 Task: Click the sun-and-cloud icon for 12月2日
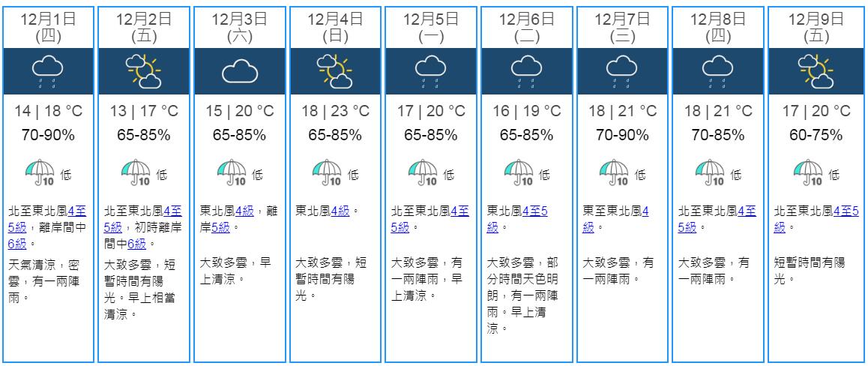[144, 70]
